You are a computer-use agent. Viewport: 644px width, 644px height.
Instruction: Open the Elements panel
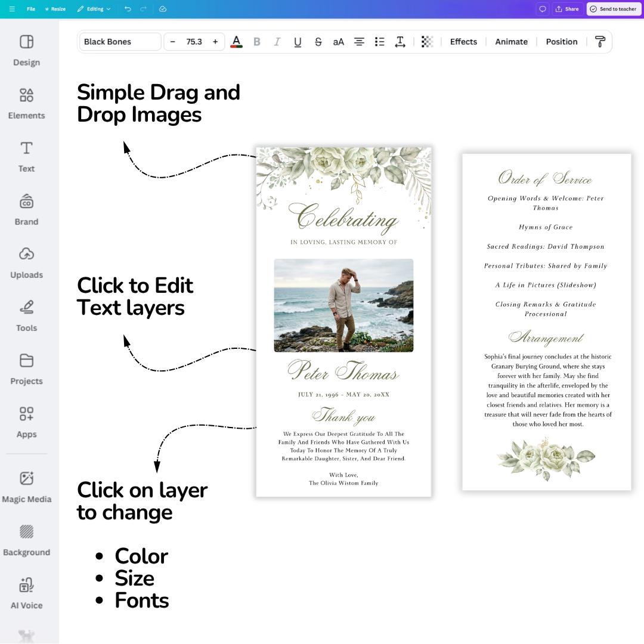26,104
